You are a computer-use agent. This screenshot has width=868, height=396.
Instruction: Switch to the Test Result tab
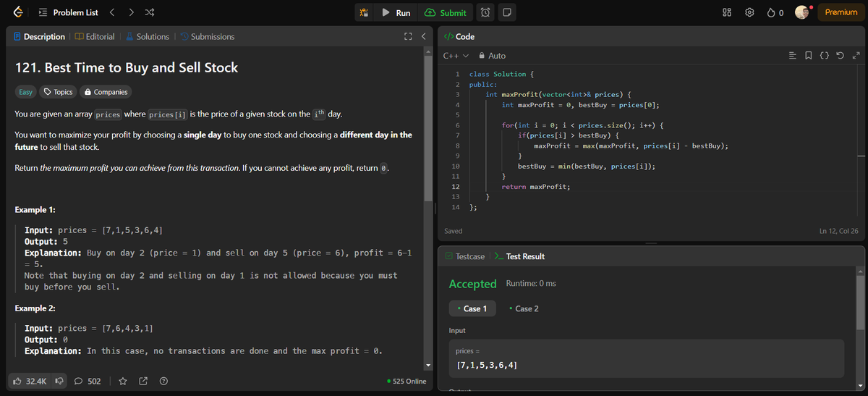click(519, 256)
